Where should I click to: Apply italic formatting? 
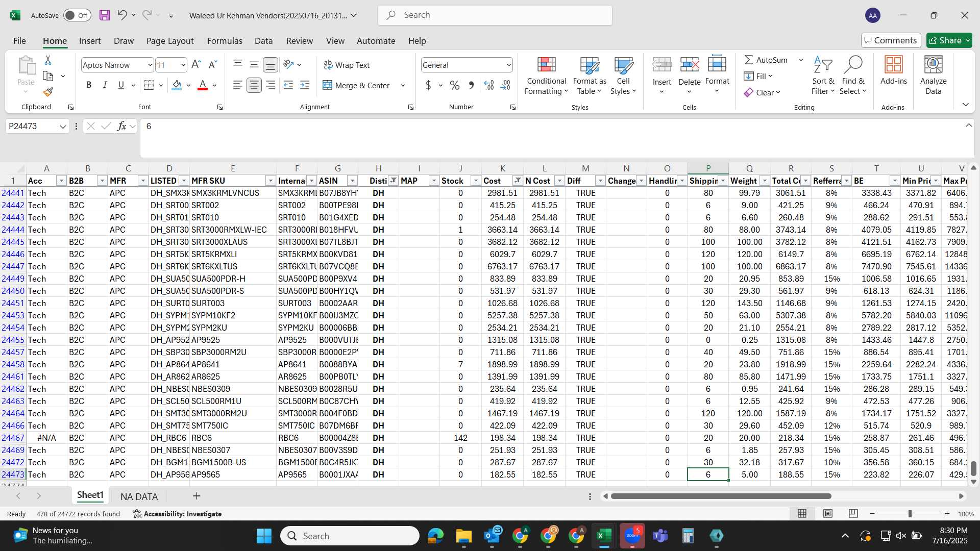coord(105,85)
